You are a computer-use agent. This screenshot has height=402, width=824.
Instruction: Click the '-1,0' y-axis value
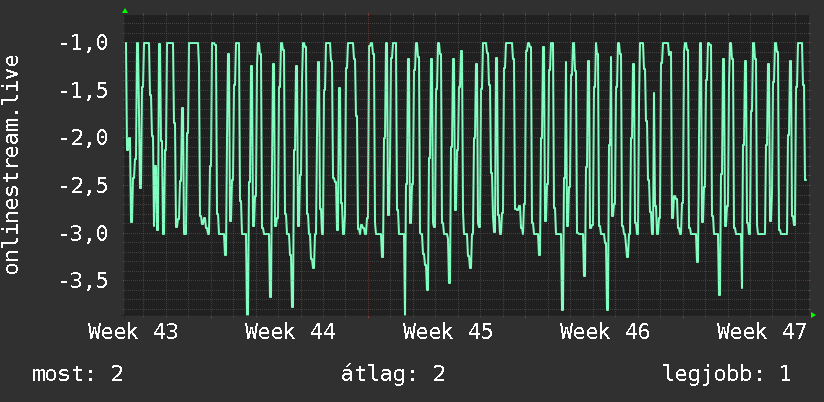[x=84, y=43]
